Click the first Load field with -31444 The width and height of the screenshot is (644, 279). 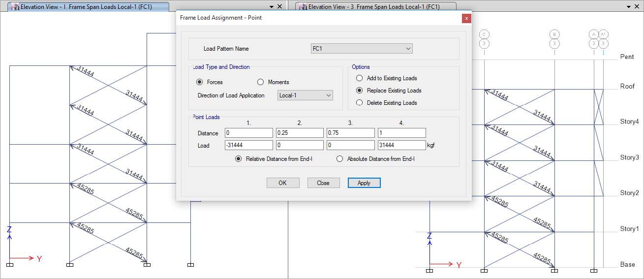tap(249, 145)
